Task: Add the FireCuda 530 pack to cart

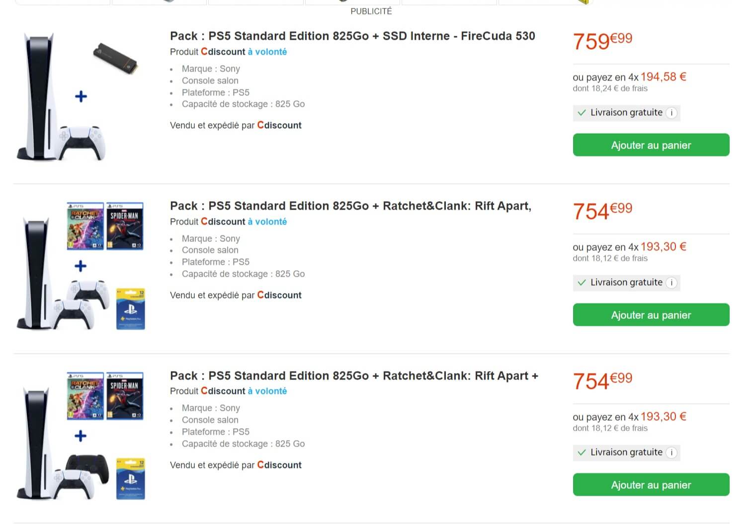Action: coord(651,145)
